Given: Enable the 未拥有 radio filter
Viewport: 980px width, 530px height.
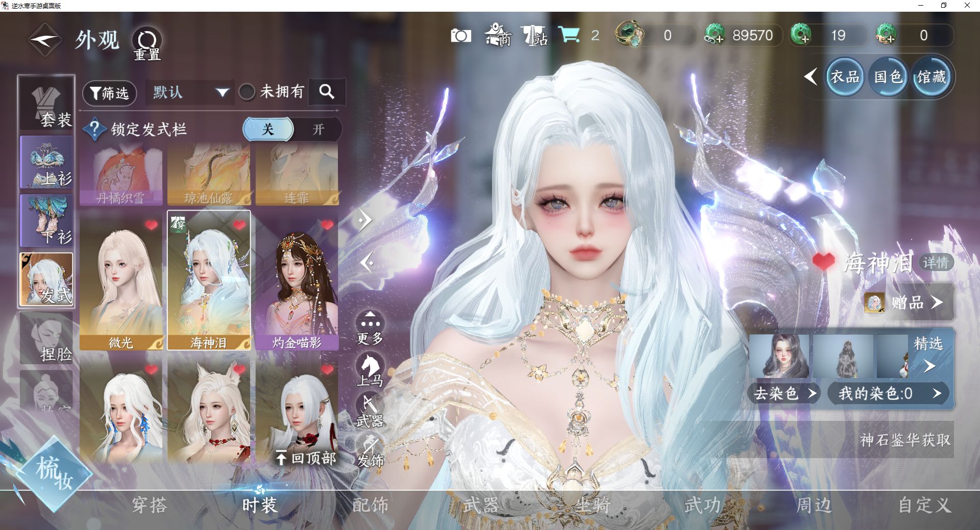Looking at the screenshot, I should [x=247, y=92].
